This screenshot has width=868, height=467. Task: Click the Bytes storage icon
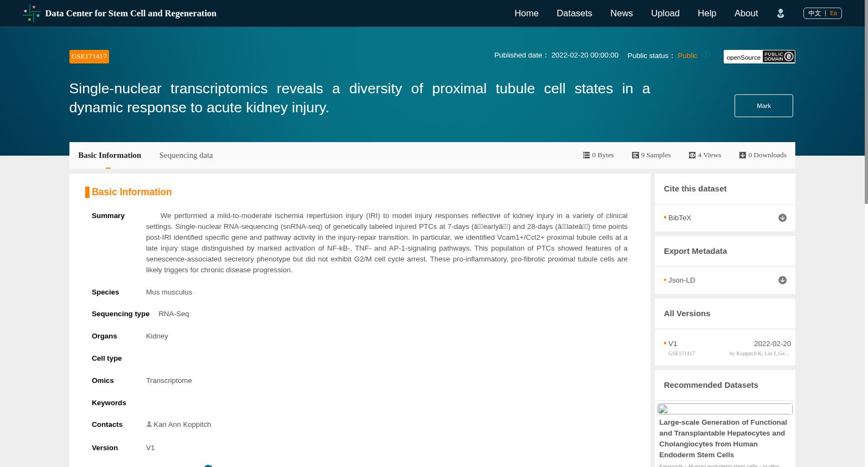click(x=586, y=155)
